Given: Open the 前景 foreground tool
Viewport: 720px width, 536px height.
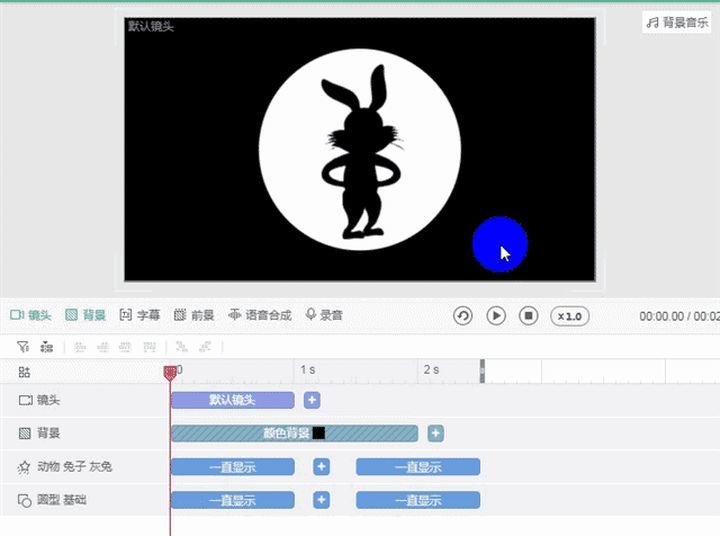Looking at the screenshot, I should (x=194, y=315).
